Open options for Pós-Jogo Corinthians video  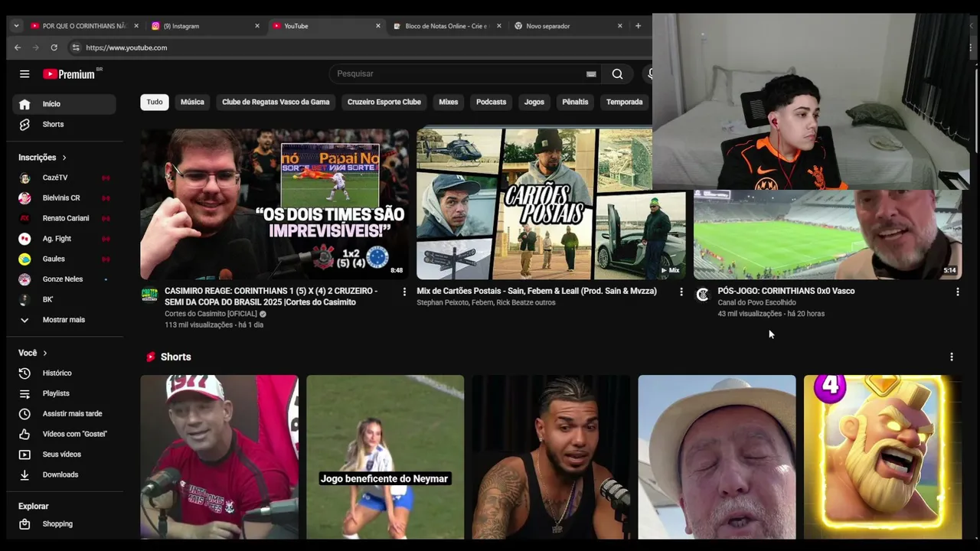pyautogui.click(x=957, y=292)
